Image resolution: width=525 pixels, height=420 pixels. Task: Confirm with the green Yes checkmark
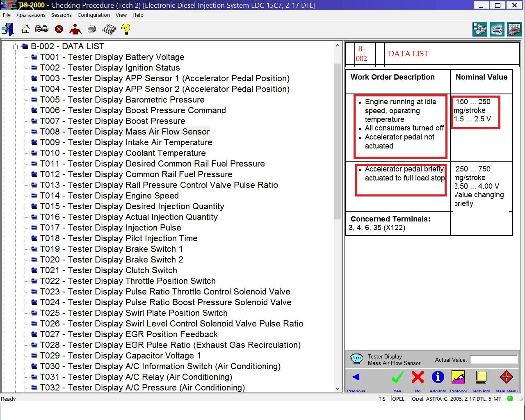[397, 377]
